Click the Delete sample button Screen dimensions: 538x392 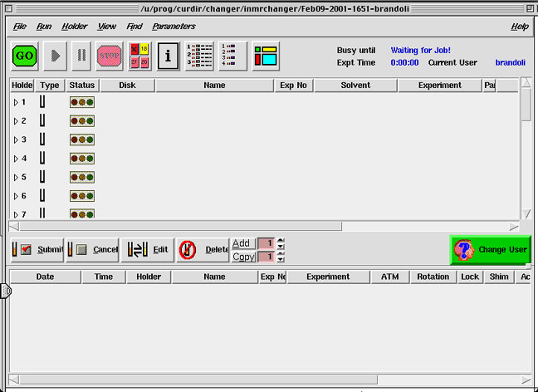tap(203, 249)
